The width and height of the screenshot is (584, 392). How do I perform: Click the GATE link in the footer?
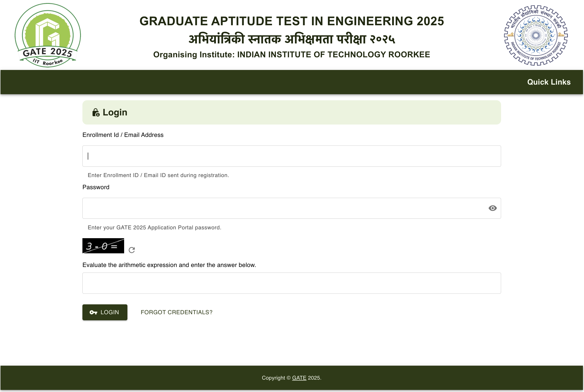coord(299,378)
